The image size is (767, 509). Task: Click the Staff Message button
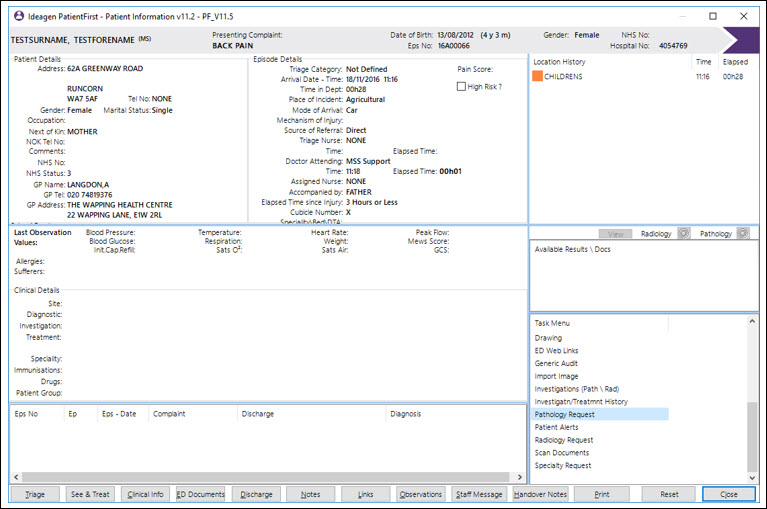(x=479, y=494)
